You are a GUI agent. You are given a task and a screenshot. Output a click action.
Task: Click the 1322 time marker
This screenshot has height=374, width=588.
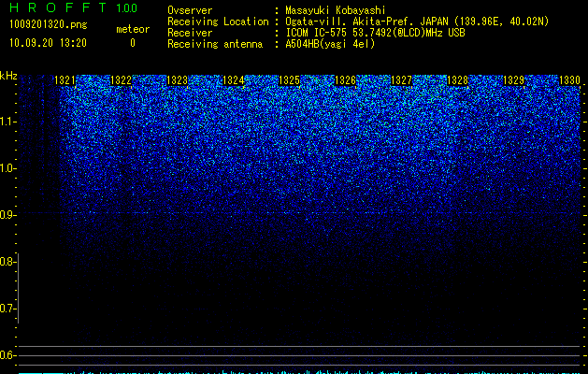122,80
